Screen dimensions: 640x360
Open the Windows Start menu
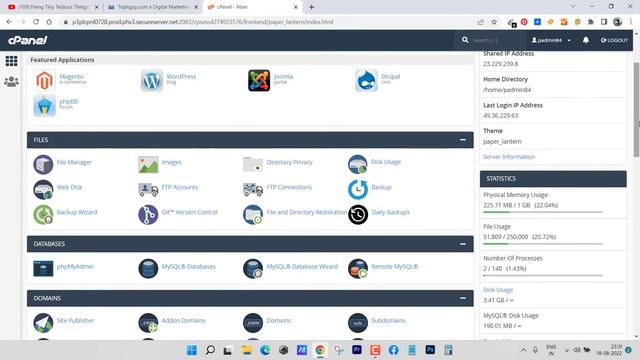(x=191, y=350)
